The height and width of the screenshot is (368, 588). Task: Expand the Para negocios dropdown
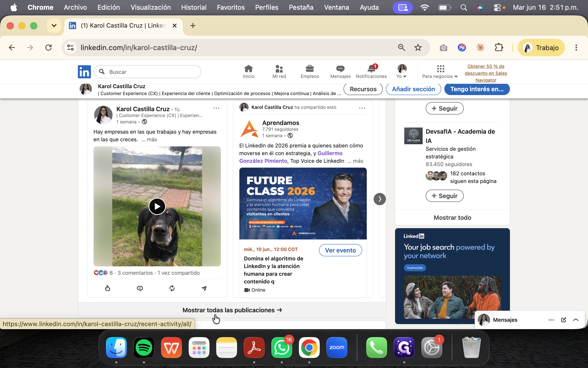click(440, 71)
